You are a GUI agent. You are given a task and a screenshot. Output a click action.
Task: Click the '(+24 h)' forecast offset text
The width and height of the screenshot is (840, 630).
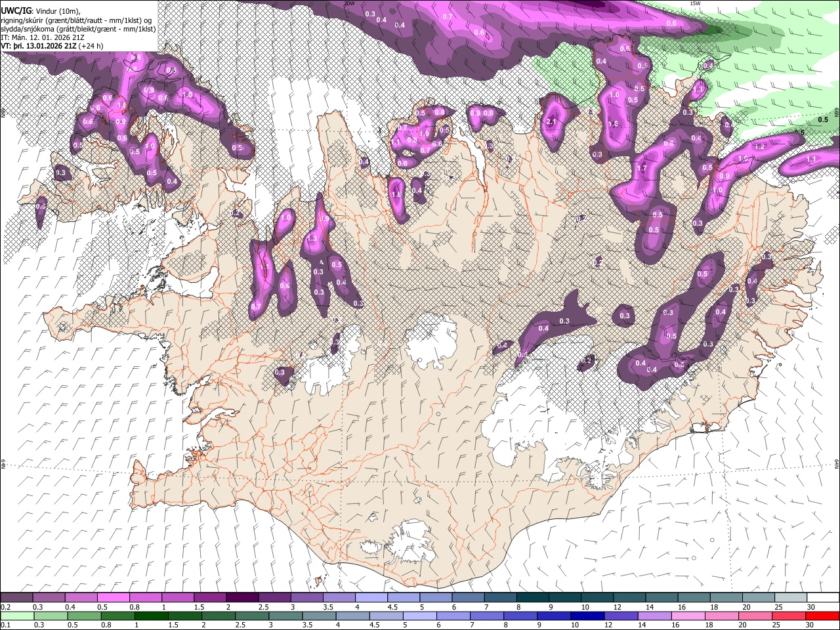tap(91, 46)
